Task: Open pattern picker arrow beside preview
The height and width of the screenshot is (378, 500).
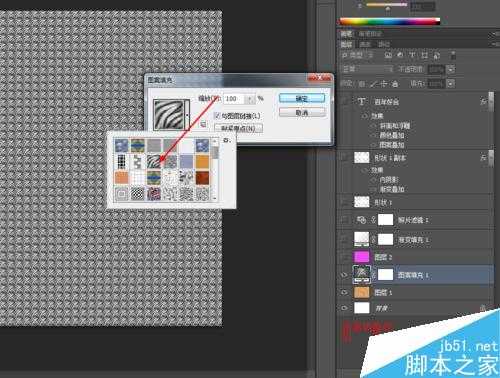Action: point(187,115)
